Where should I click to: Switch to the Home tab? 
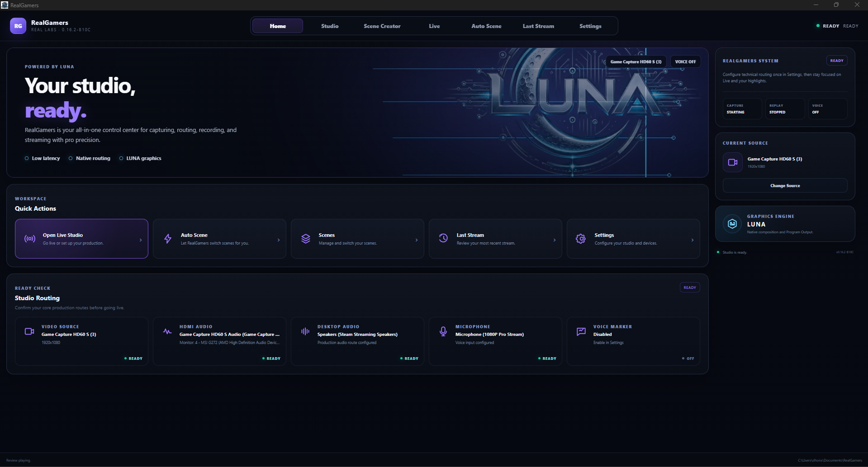pyautogui.click(x=278, y=26)
